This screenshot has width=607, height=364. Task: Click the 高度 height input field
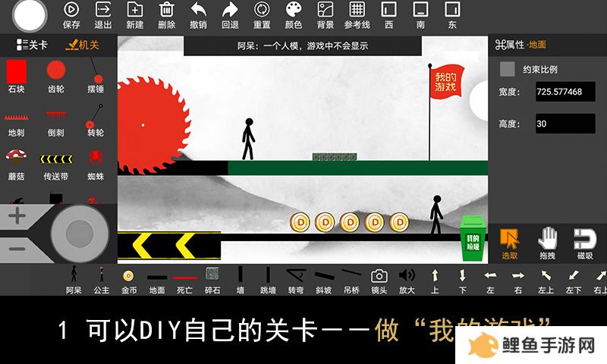coord(565,124)
